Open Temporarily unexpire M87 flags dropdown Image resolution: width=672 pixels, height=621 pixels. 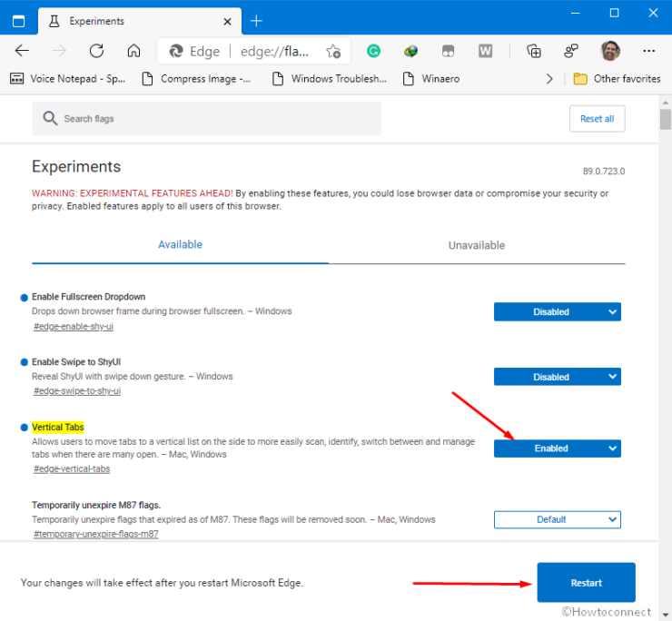[558, 519]
